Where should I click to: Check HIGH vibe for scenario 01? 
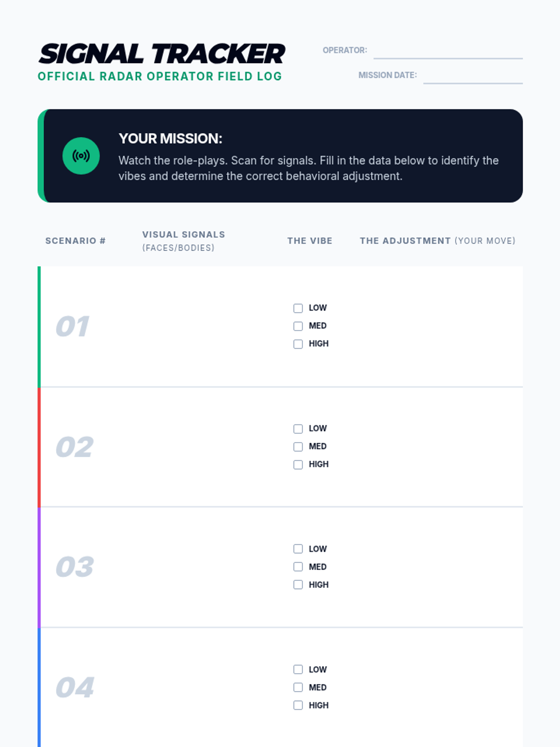(298, 344)
